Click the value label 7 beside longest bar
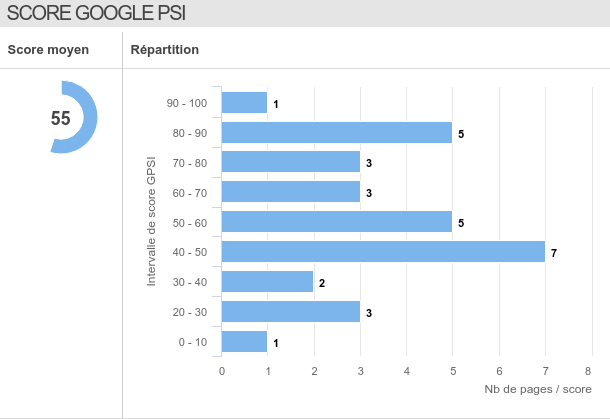 553,253
